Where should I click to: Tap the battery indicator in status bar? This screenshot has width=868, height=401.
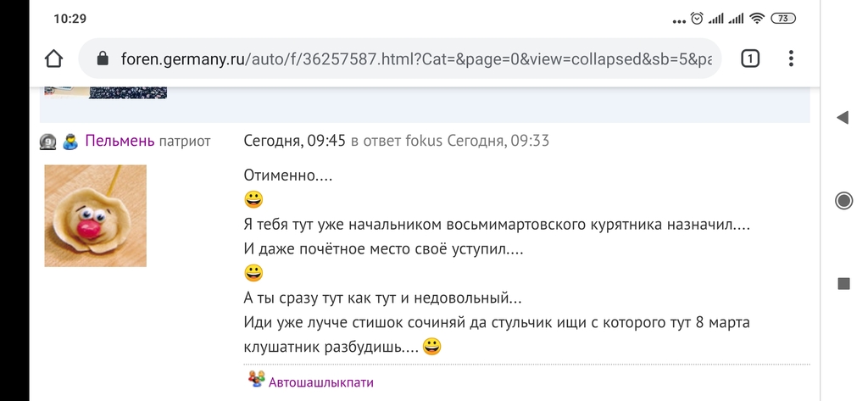(784, 19)
